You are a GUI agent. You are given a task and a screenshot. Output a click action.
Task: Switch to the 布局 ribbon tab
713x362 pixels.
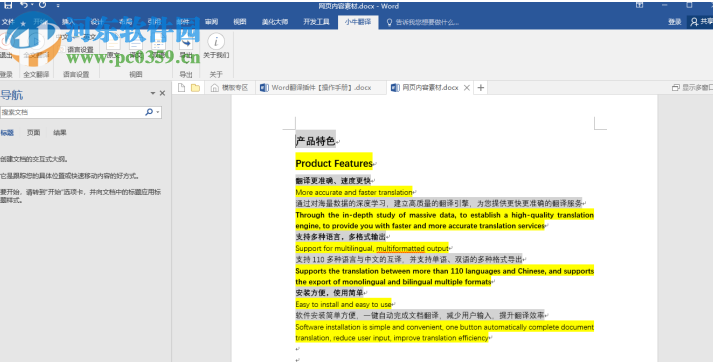(126, 22)
